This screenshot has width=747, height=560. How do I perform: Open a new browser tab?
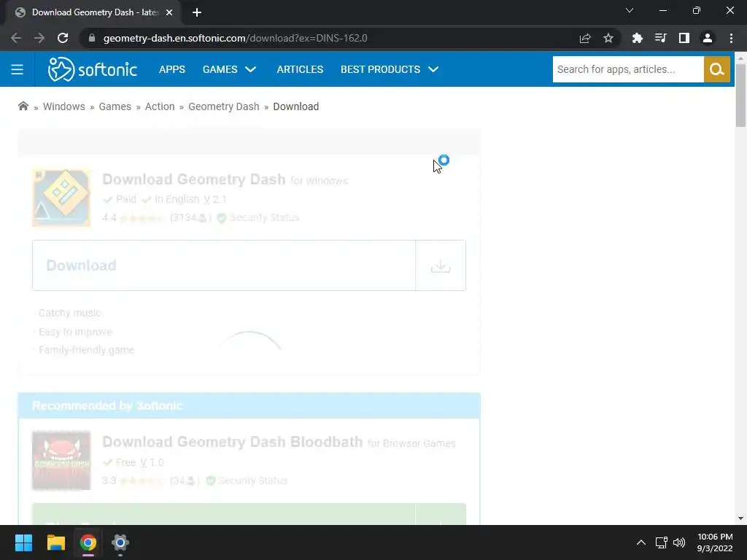[x=197, y=12]
